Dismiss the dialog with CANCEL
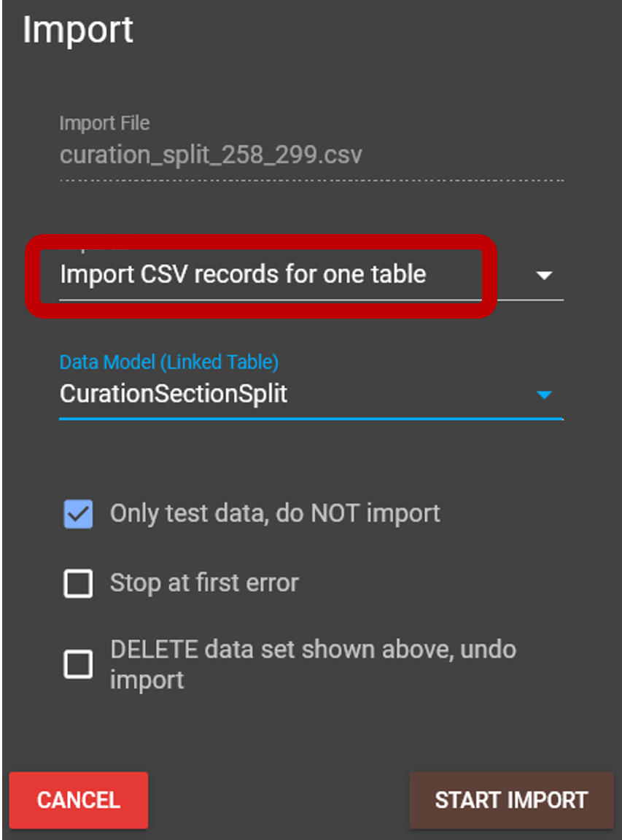This screenshot has width=622, height=840. 78,800
